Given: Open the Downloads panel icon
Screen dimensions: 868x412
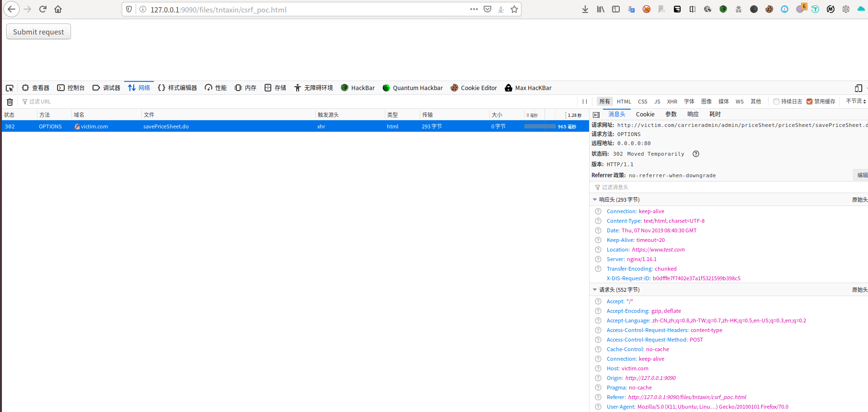Looking at the screenshot, I should click(585, 9).
